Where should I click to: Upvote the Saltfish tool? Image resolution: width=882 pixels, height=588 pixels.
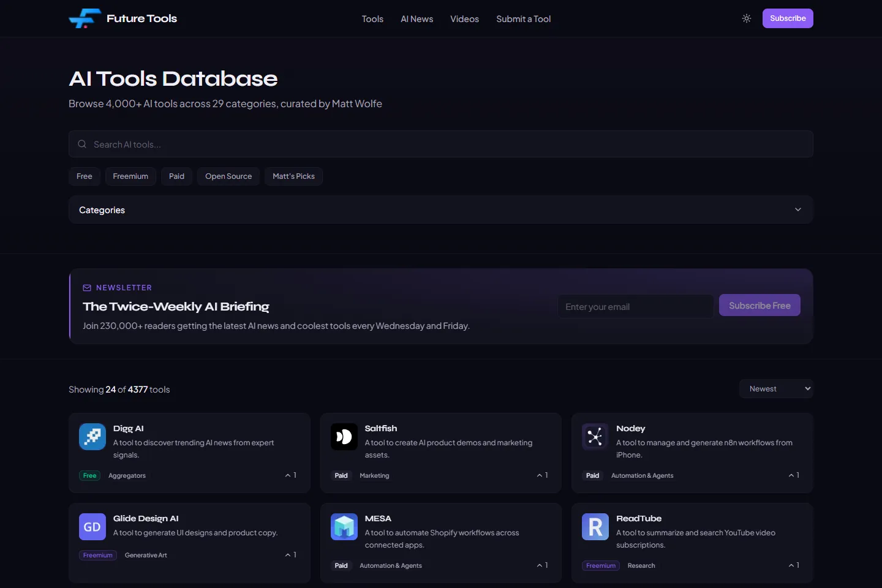543,475
